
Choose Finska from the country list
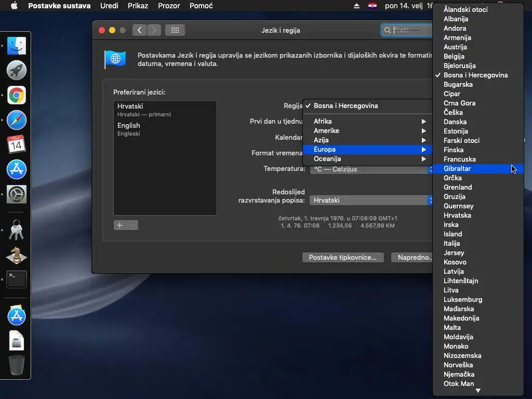[478, 150]
